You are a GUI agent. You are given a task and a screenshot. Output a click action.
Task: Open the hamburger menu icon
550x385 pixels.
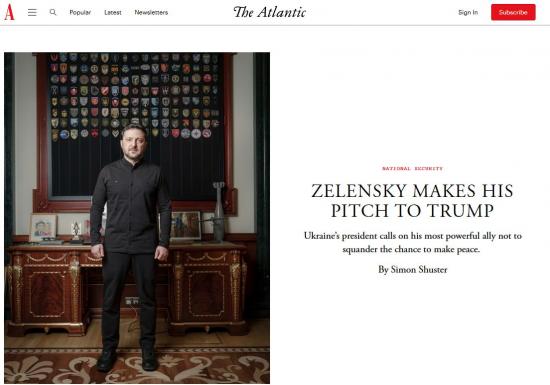coord(32,13)
